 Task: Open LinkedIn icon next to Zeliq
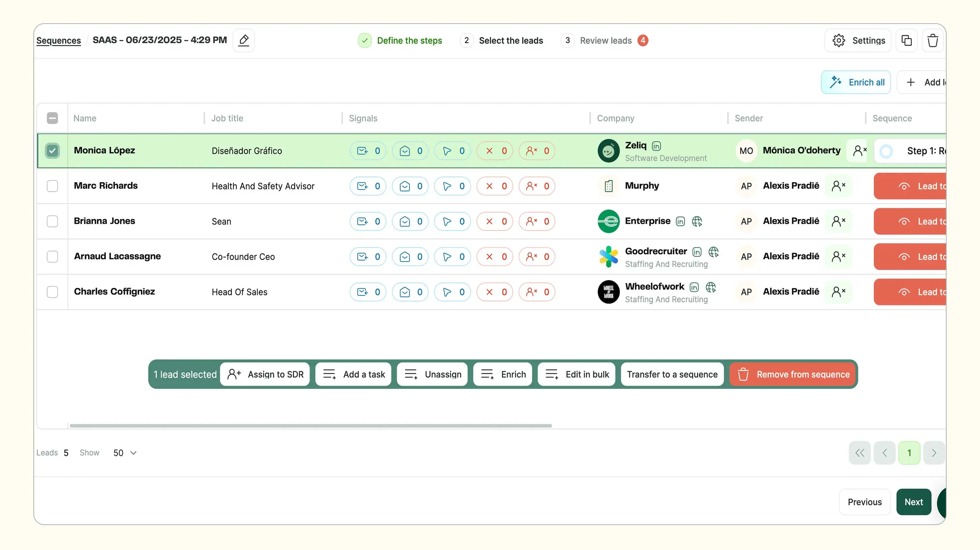(656, 146)
